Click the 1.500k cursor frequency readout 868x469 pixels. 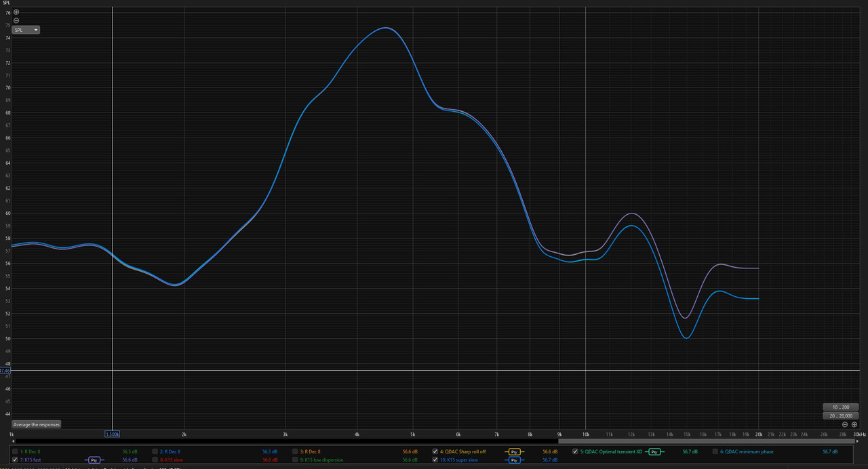click(113, 434)
